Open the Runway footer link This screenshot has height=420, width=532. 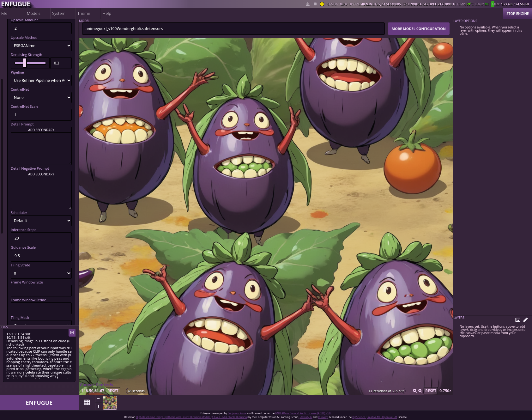(323, 417)
